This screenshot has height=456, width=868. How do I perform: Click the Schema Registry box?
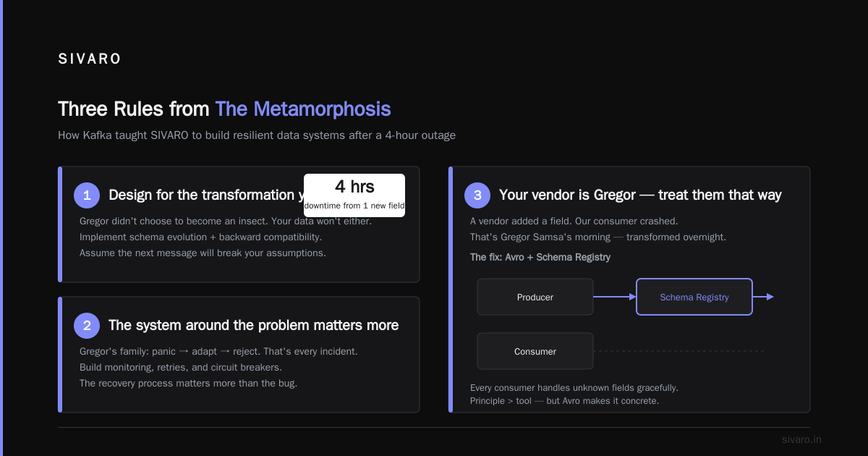pyautogui.click(x=694, y=297)
